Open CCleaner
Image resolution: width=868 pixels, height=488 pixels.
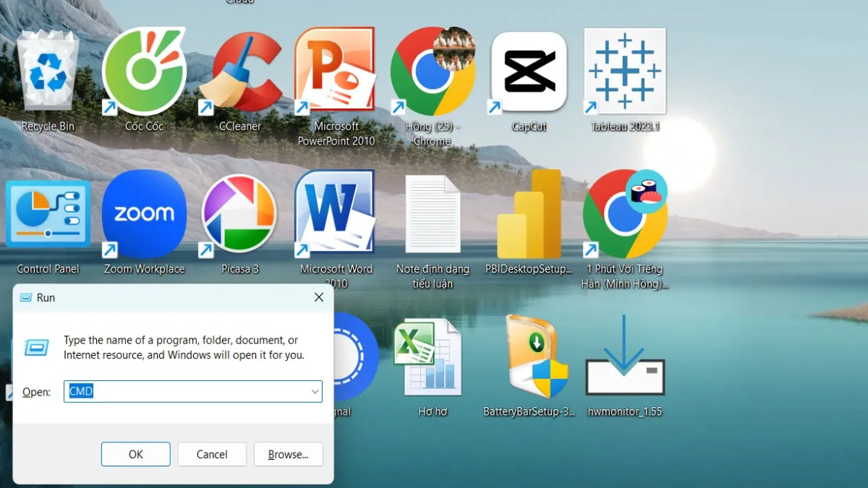click(239, 70)
